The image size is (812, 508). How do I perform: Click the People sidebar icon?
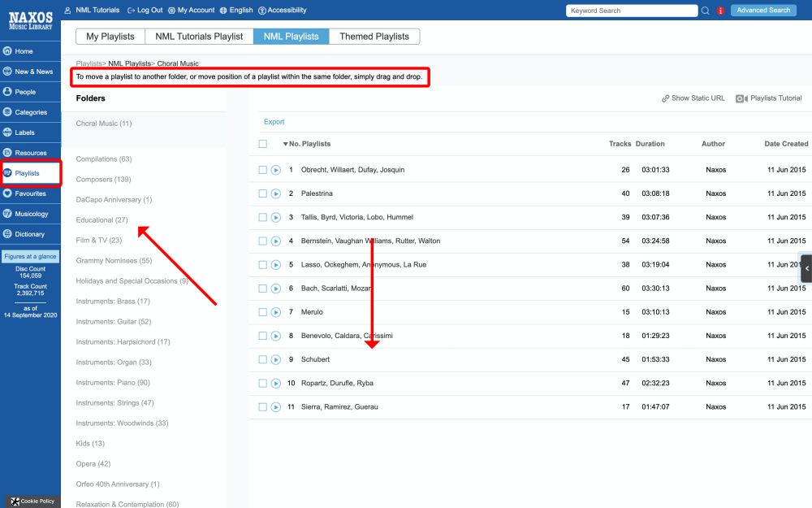7,91
